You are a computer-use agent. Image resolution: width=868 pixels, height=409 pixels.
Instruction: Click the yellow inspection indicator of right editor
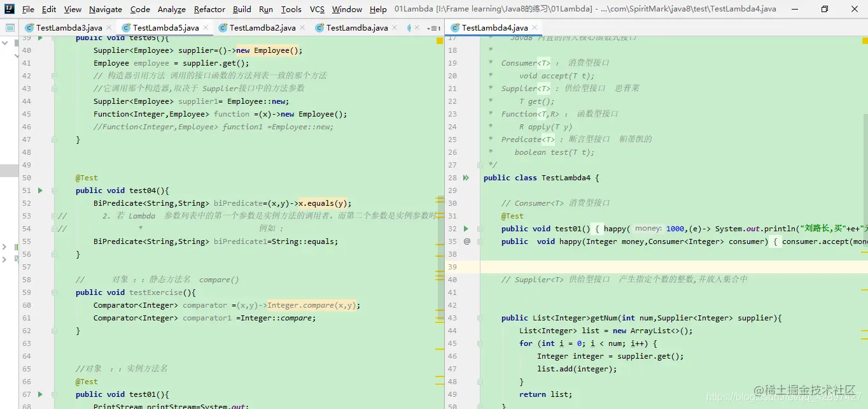coord(865,41)
